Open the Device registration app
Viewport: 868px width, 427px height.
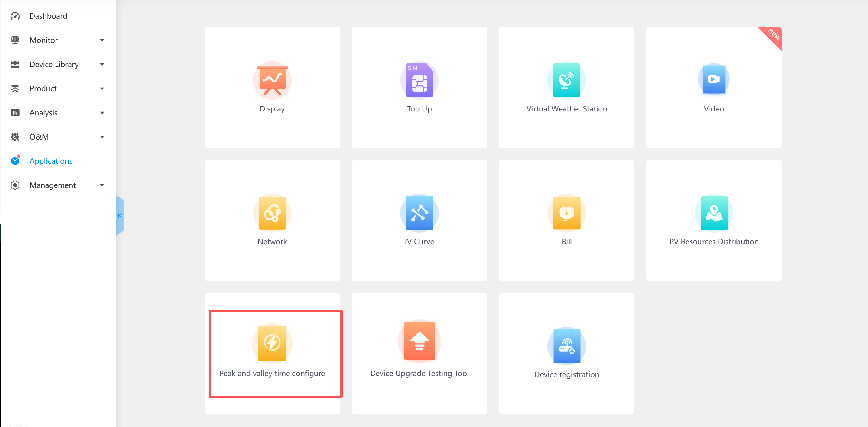pyautogui.click(x=566, y=346)
